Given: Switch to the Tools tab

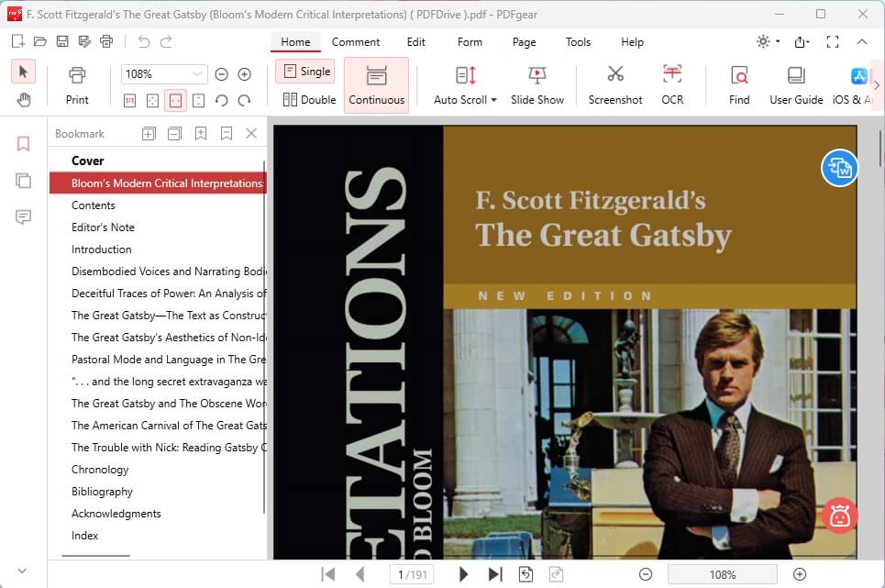Looking at the screenshot, I should click(578, 42).
